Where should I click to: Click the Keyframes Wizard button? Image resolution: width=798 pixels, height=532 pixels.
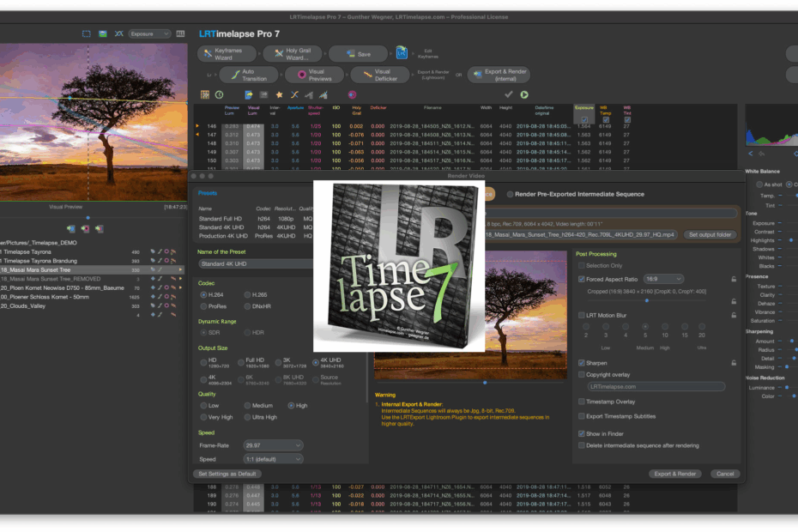[x=228, y=54]
